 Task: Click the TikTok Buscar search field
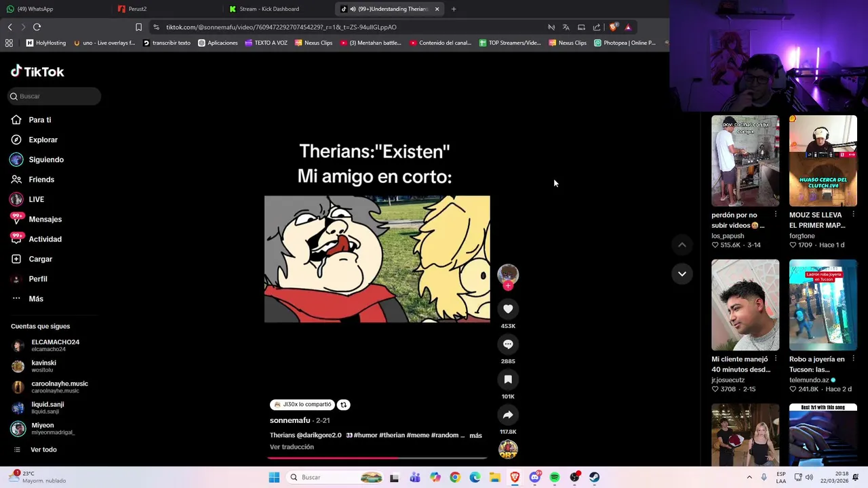54,96
